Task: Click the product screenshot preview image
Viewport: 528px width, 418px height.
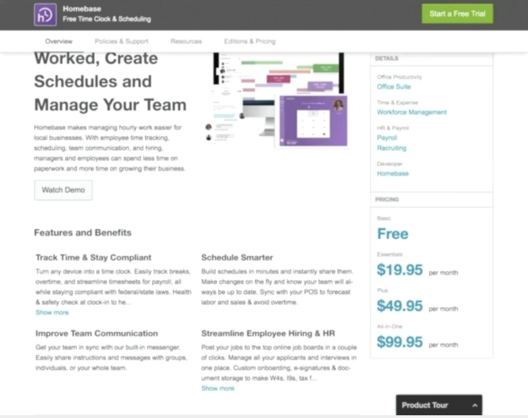Action: pyautogui.click(x=278, y=99)
